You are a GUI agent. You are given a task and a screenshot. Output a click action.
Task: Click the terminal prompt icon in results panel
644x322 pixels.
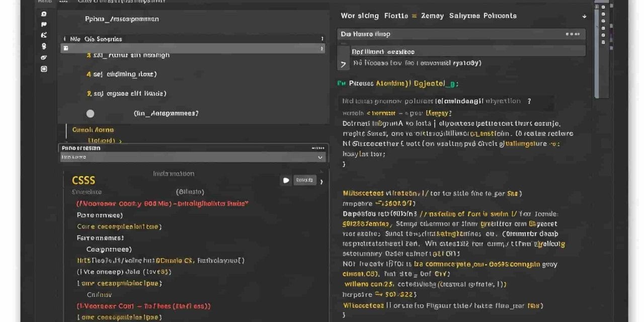click(344, 62)
